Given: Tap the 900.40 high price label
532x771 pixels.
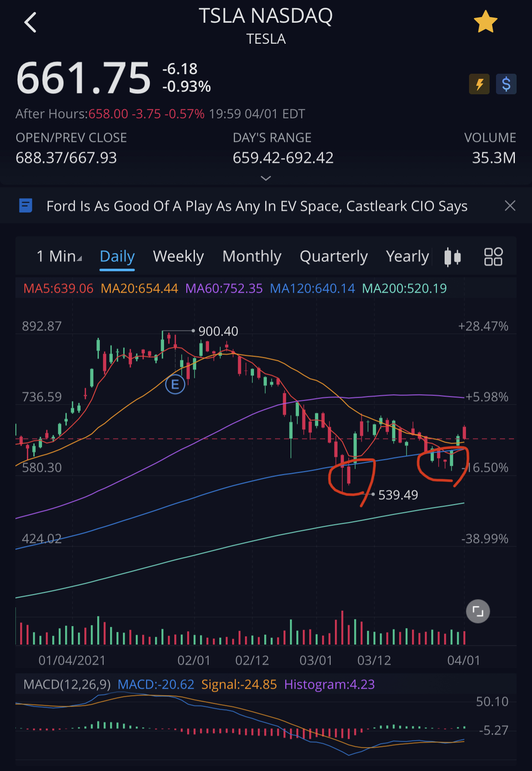Looking at the screenshot, I should (218, 331).
